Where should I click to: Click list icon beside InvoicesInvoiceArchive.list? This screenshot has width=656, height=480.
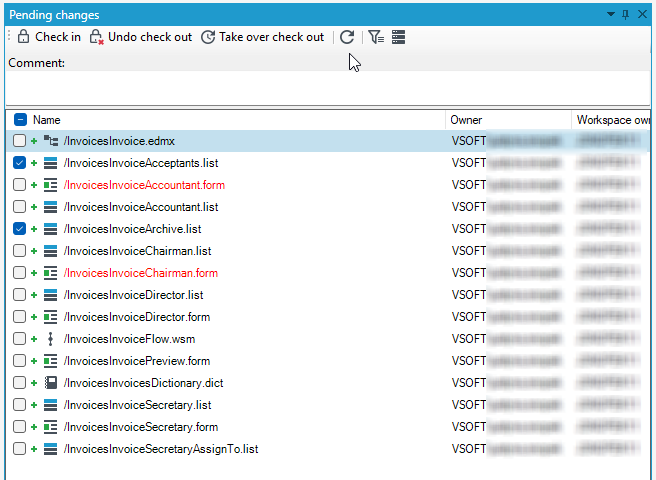tap(51, 228)
